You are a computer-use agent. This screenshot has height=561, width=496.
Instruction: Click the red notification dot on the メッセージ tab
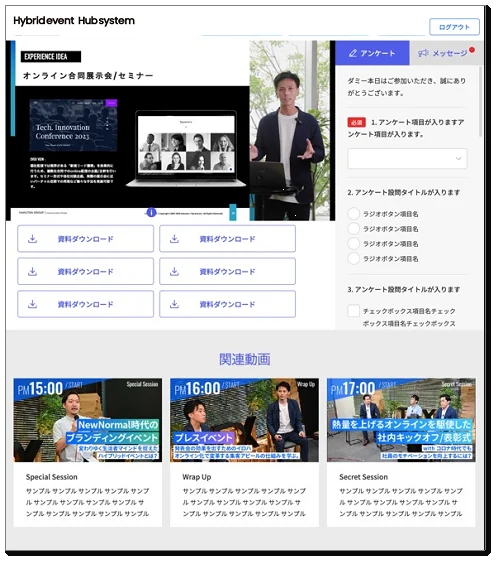click(472, 50)
